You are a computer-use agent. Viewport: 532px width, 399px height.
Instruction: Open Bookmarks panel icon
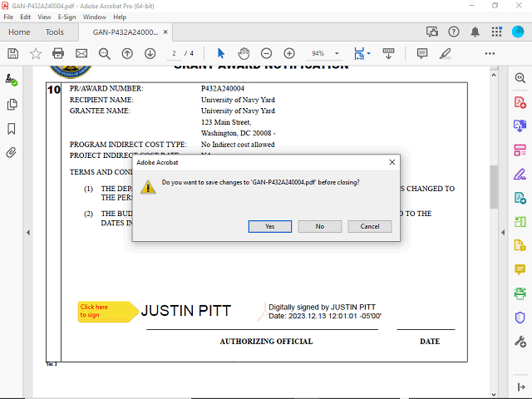12,129
